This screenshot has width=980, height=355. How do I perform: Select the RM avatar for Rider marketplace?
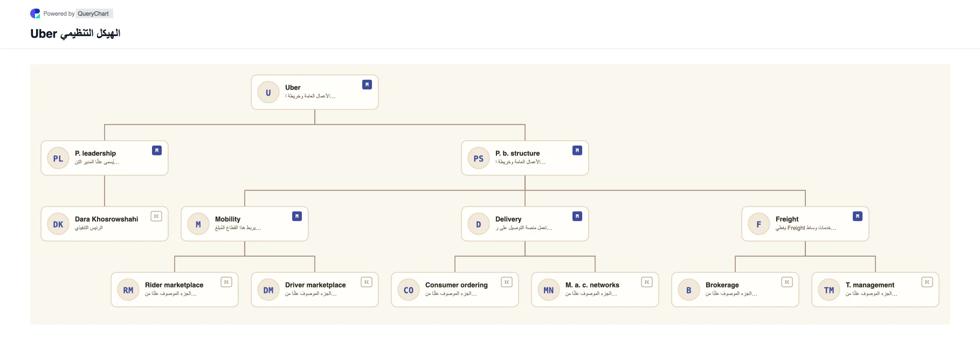128,290
